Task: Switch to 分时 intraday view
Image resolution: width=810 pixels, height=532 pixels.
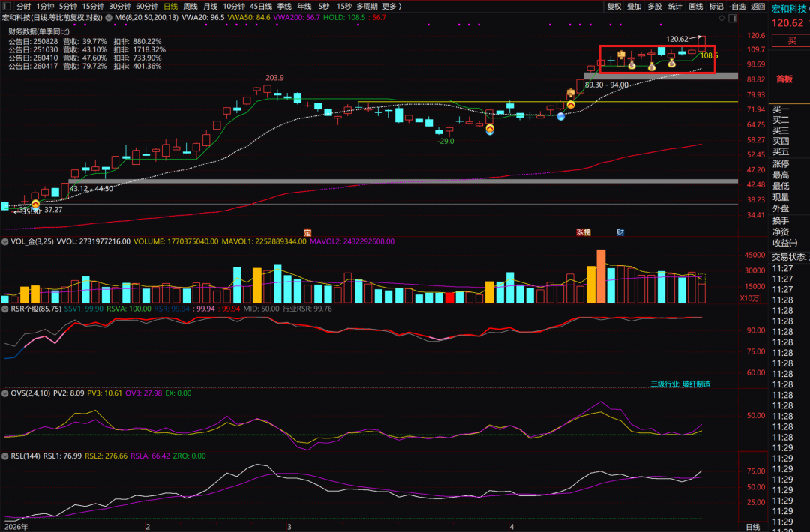Action: (x=24, y=6)
